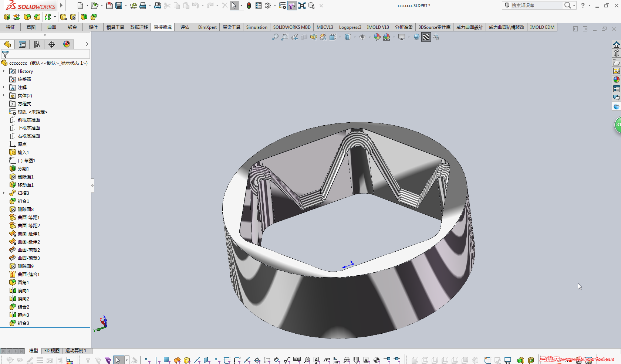Click the Save icon in the top toolbar

coord(119,6)
